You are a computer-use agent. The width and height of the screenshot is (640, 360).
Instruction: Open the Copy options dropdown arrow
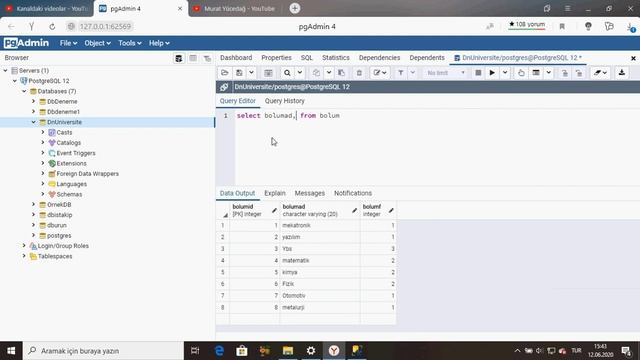pyautogui.click(x=329, y=73)
